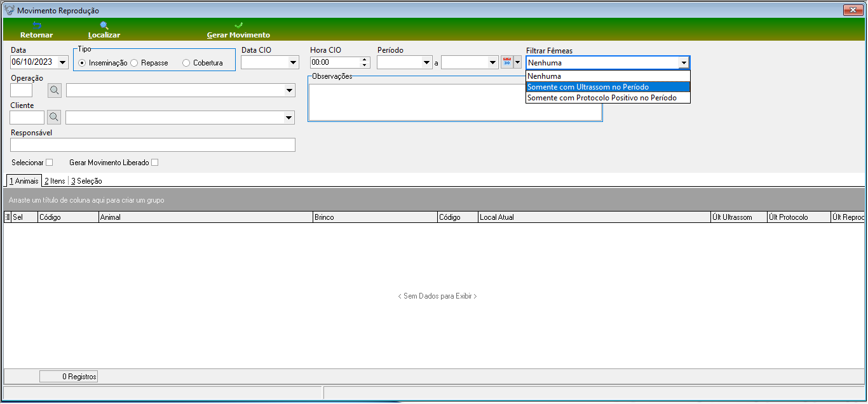Increase Hora CIO with the up stepper
This screenshot has width=868, height=404.
point(365,60)
